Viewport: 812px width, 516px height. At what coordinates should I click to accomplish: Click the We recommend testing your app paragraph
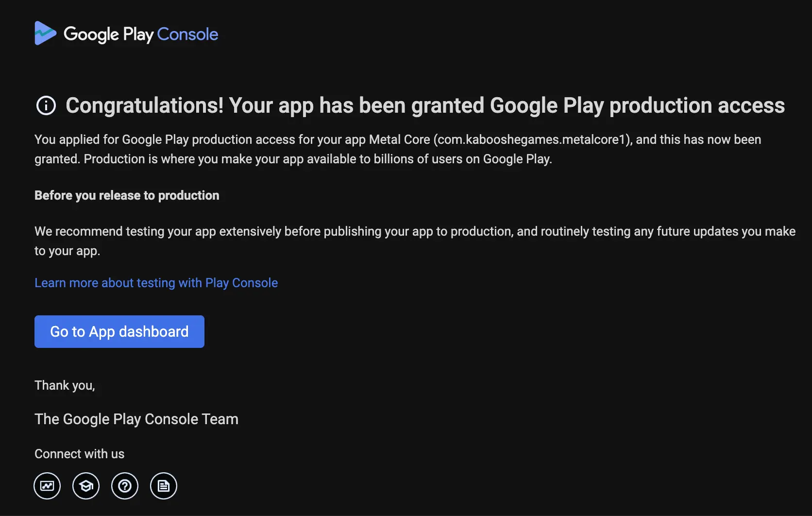pyautogui.click(x=415, y=241)
